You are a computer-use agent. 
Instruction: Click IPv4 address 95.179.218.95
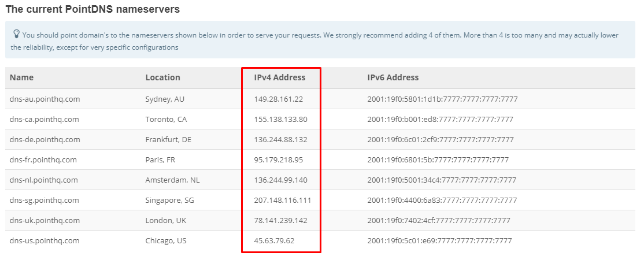click(279, 159)
